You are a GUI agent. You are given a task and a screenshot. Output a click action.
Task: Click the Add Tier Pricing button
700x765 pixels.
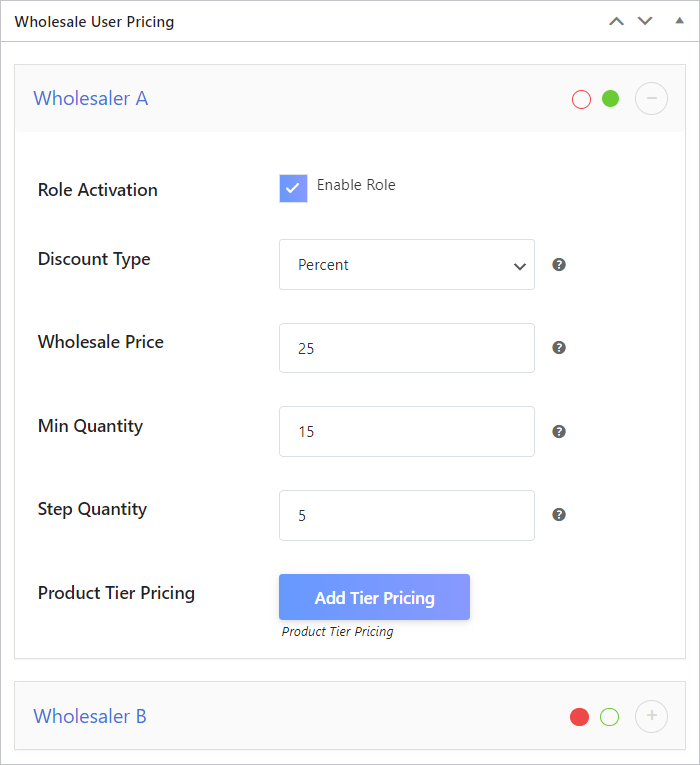[374, 598]
